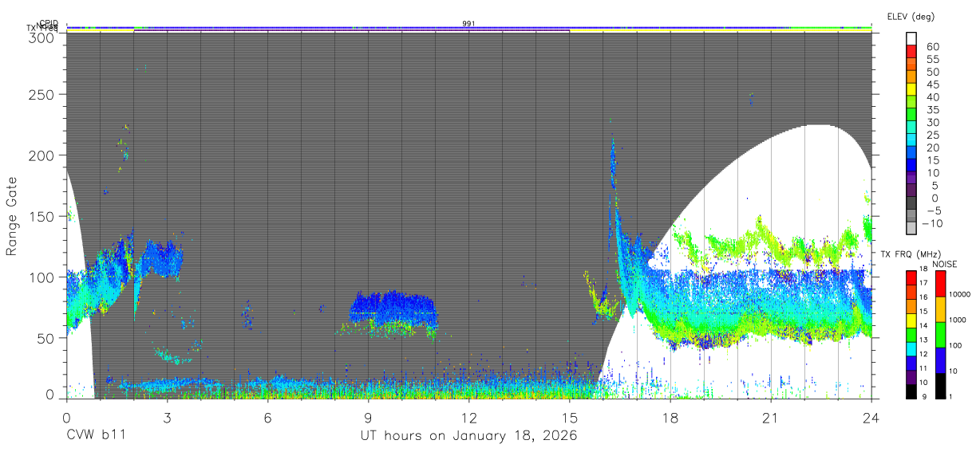The height and width of the screenshot is (452, 980).
Task: Click the '60' label on ELEV scale
Action: click(x=933, y=47)
